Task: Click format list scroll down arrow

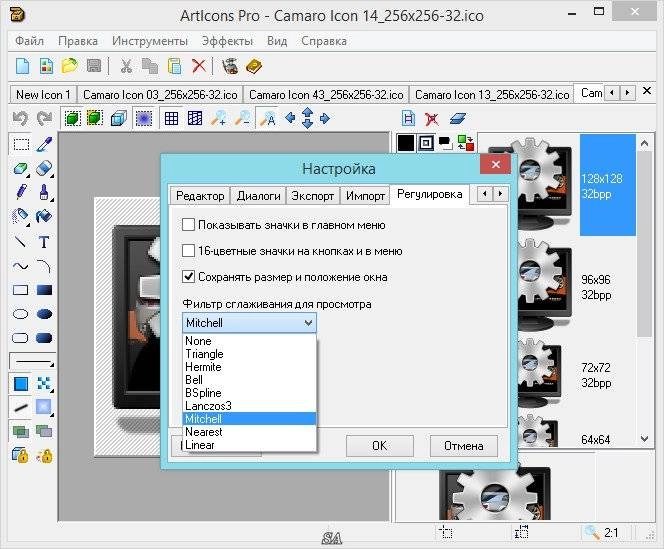Action: (645, 439)
